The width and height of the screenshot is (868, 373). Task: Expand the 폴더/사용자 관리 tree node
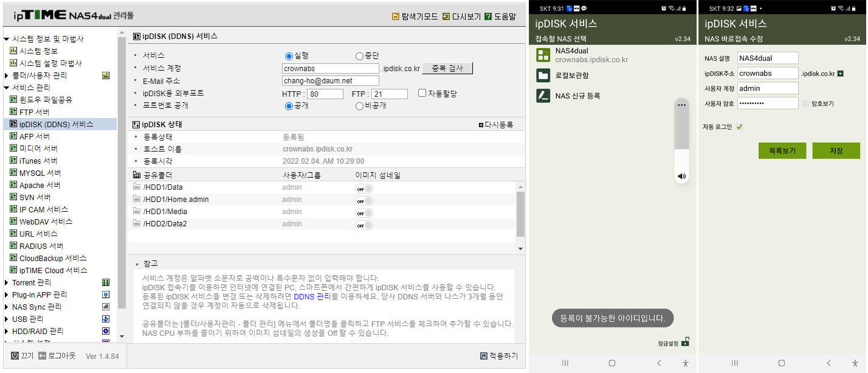6,75
